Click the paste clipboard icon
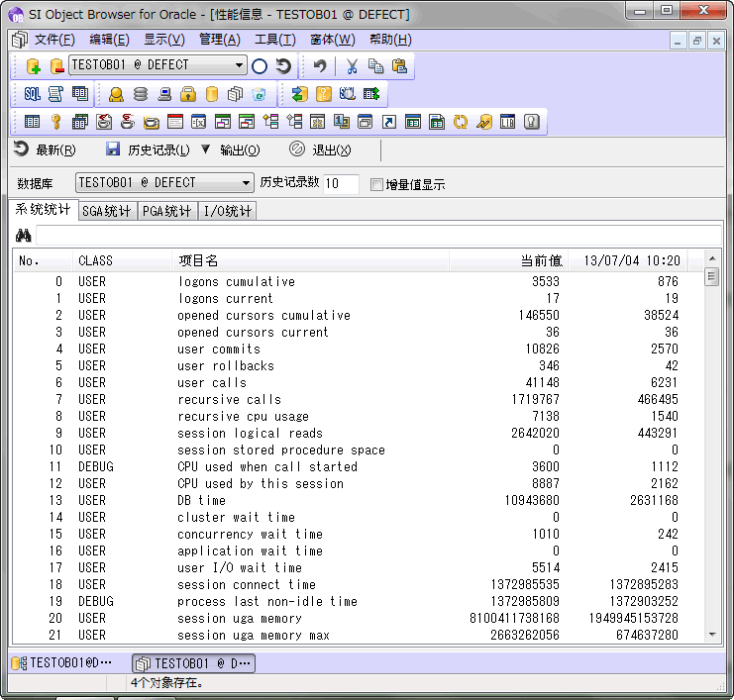This screenshot has width=734, height=700. point(399,66)
